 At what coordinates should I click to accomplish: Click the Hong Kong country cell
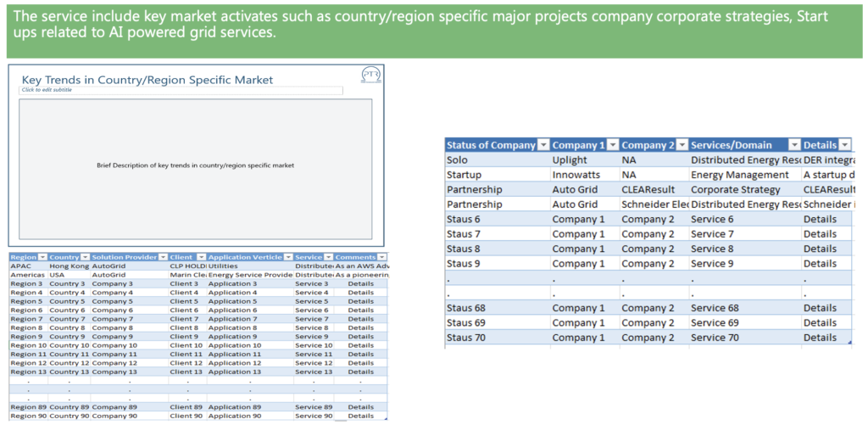[67, 266]
